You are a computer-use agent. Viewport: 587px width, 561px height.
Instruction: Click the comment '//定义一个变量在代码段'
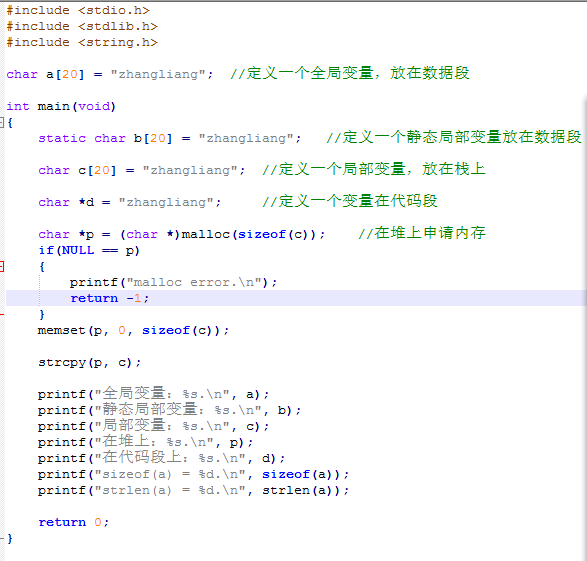tap(350, 201)
